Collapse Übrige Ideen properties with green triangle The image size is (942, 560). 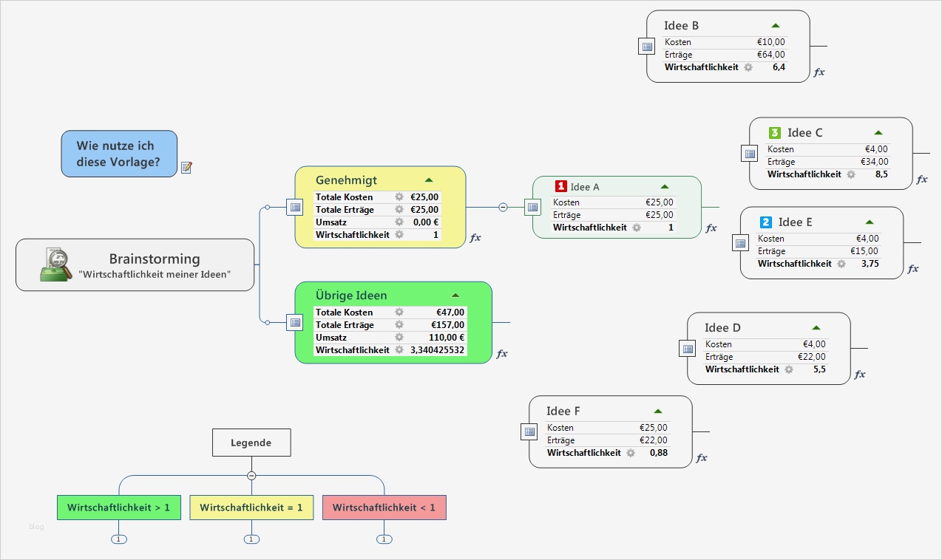[x=455, y=296]
